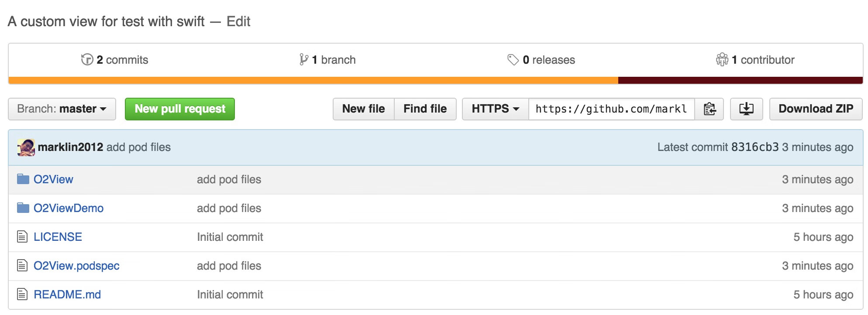Click the branch fork icon
The height and width of the screenshot is (315, 868).
click(303, 59)
